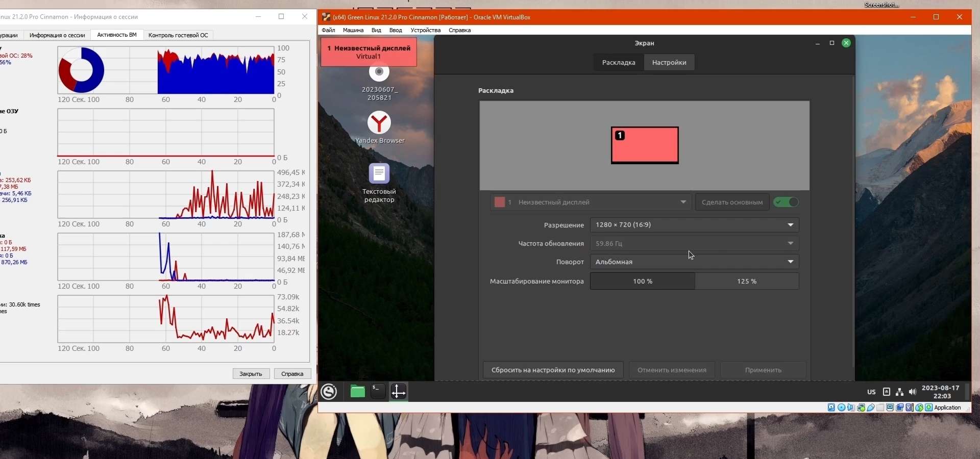Close the Экран dialog with green button
The height and width of the screenshot is (459, 980).
(846, 43)
